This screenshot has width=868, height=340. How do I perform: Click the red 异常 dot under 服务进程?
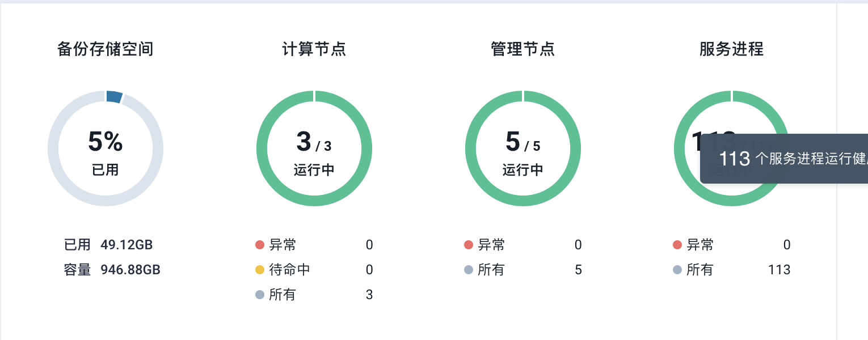click(677, 245)
